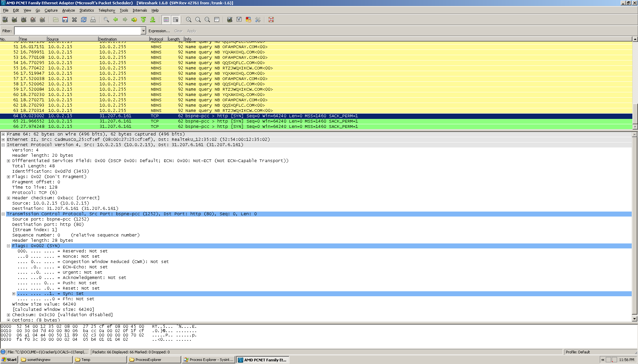Screen dimensions: 638x364
Task: Open somethingnew folder taskbar item
Action: (x=46, y=360)
